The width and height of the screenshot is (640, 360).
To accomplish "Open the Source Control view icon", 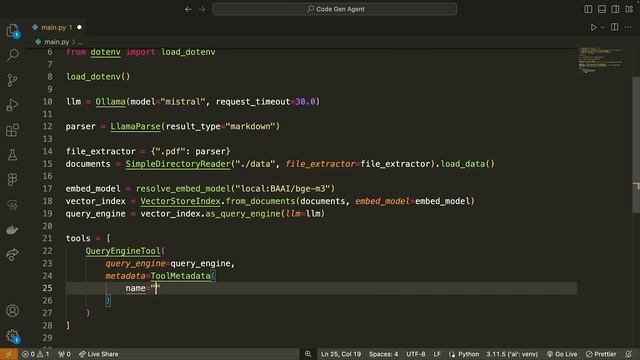I will [x=12, y=80].
